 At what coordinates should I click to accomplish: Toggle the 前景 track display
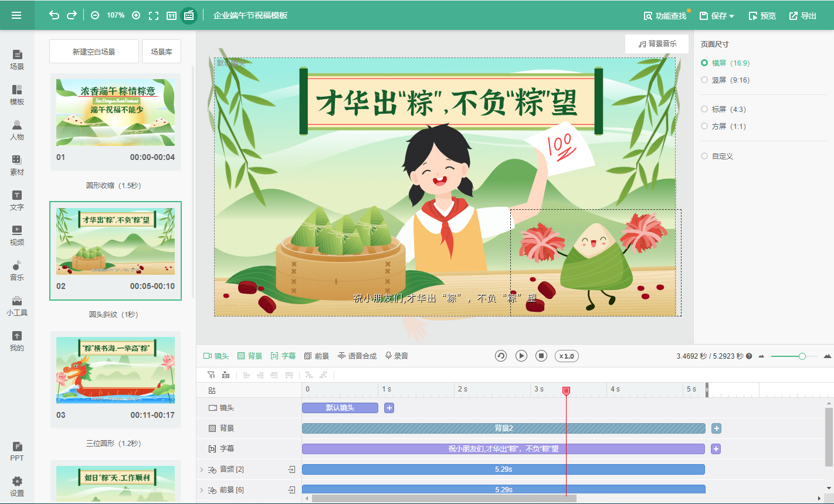point(317,356)
